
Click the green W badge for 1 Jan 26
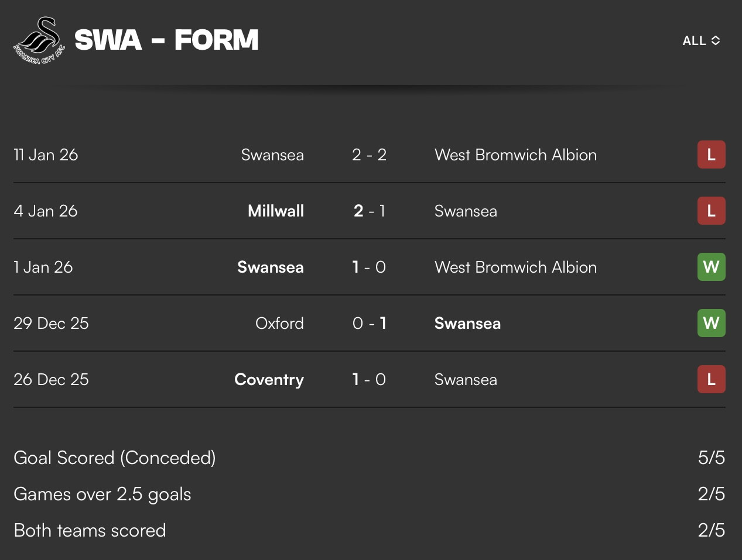[711, 267]
